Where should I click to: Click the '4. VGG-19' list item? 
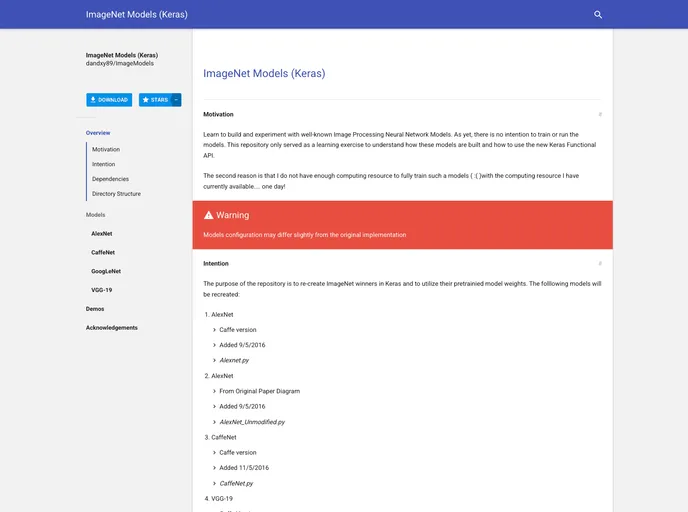219,499
